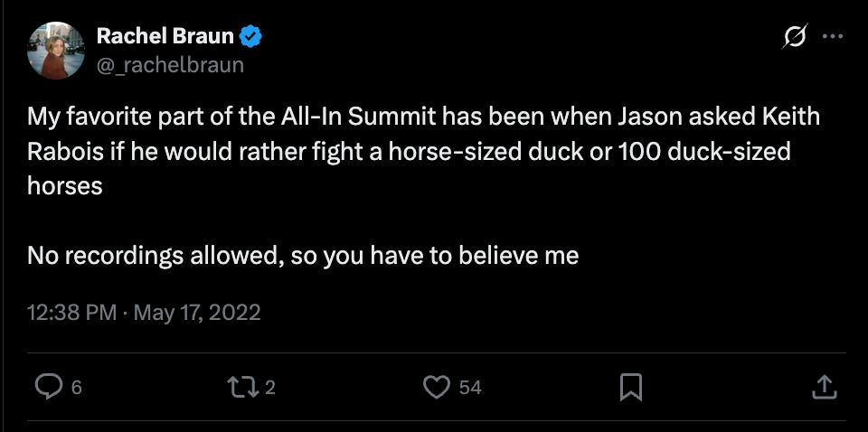Open the three-dot More options menu
Screen dimensions: 868x432
[832, 38]
